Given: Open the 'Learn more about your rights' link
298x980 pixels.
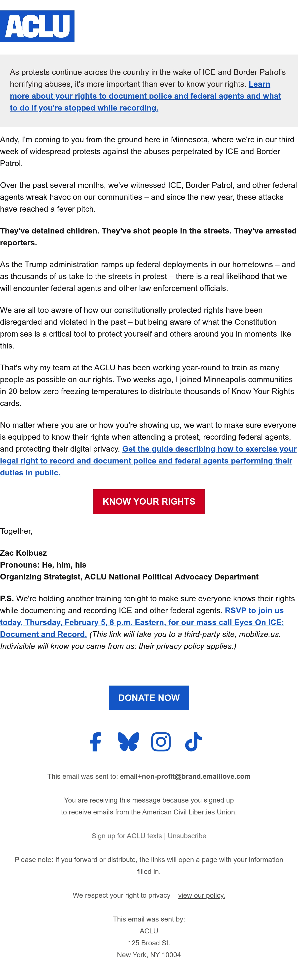Looking at the screenshot, I should [x=145, y=96].
